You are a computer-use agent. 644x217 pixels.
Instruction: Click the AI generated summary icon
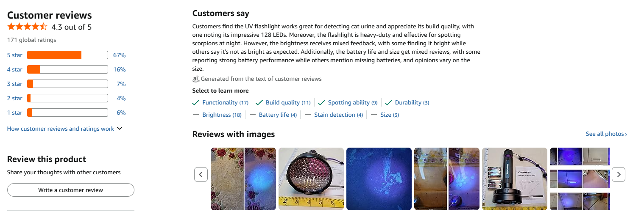coord(195,79)
